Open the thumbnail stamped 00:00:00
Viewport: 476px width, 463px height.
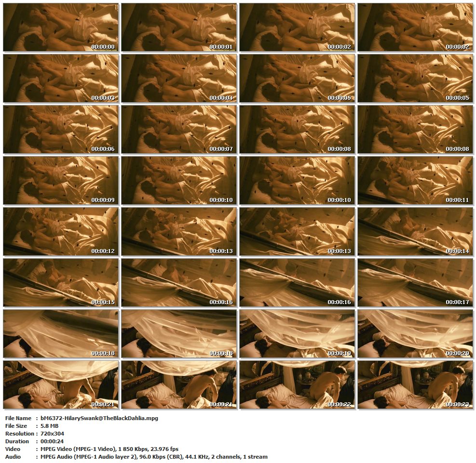pyautogui.click(x=61, y=27)
